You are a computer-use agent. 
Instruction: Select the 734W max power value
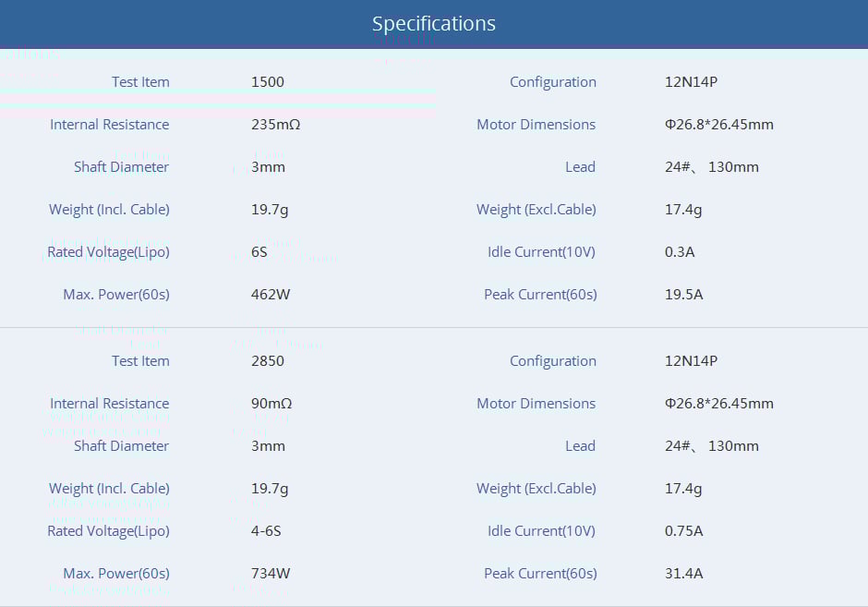pyautogui.click(x=271, y=574)
